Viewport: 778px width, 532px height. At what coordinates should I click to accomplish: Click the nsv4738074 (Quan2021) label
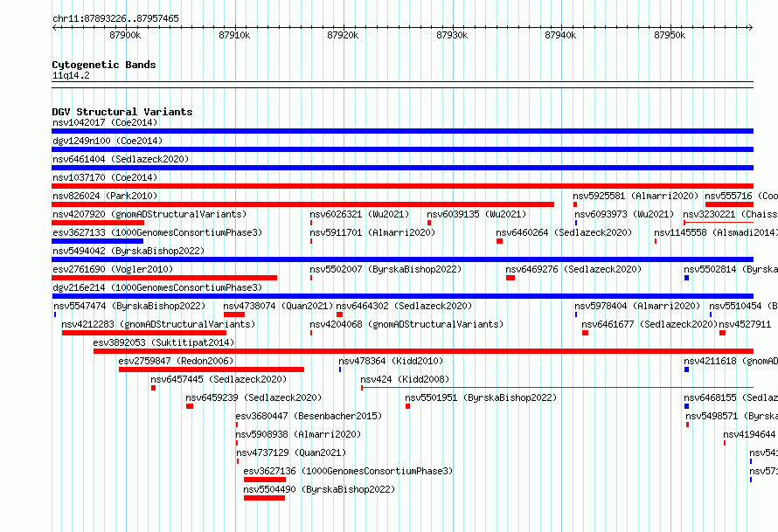(278, 306)
